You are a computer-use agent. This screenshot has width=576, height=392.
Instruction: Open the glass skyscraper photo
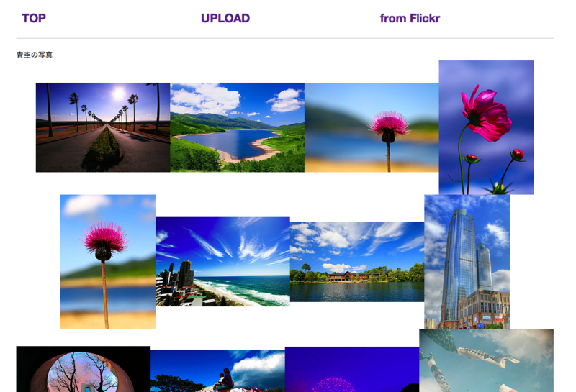[467, 262]
